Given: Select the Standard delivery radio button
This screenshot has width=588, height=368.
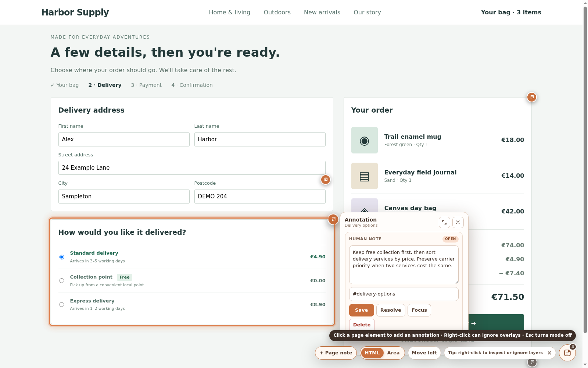Looking at the screenshot, I should coord(62,257).
